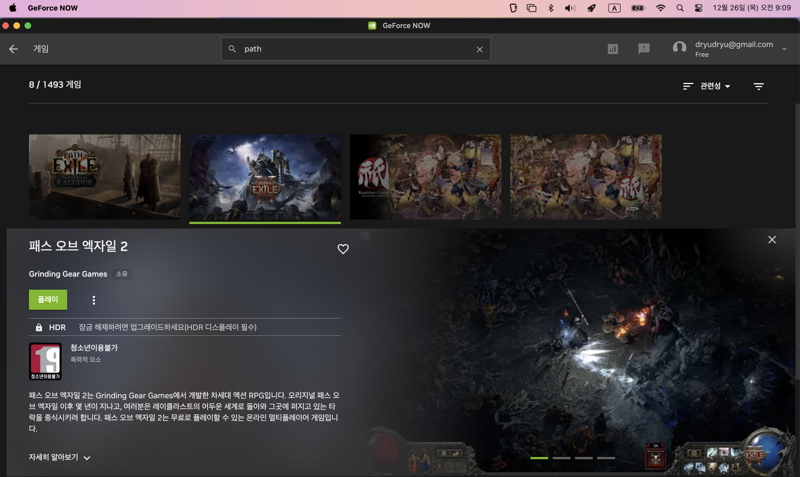The width and height of the screenshot is (800, 477).
Task: Click the screen mirroring icon in menu bar
Action: point(531,8)
